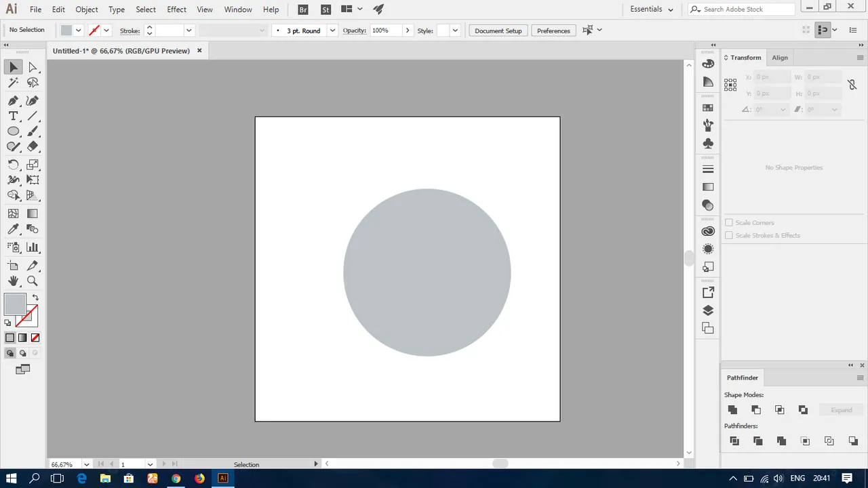The height and width of the screenshot is (488, 868).
Task: Reset to default fill and stroke
Action: (x=8, y=323)
